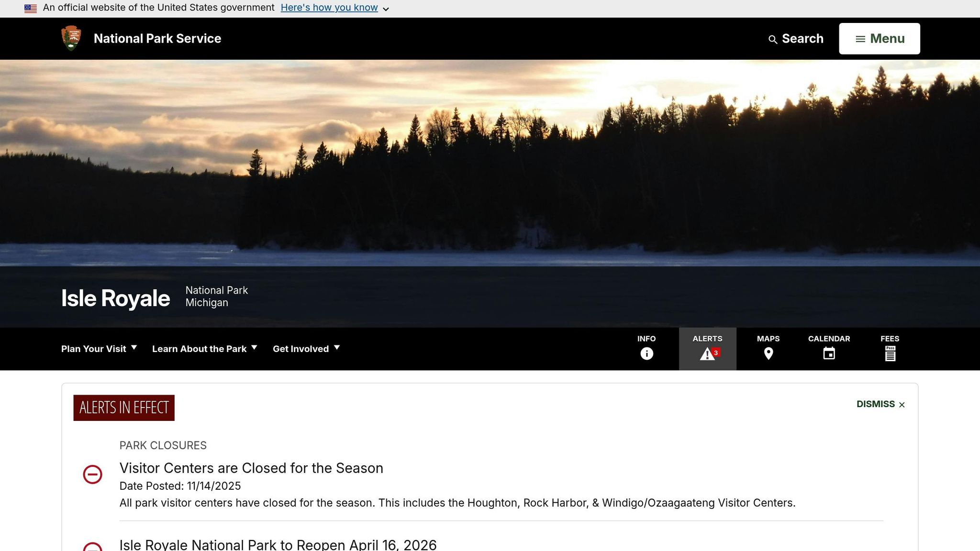980x551 pixels.
Task: Open the main Menu button
Action: 879,38
